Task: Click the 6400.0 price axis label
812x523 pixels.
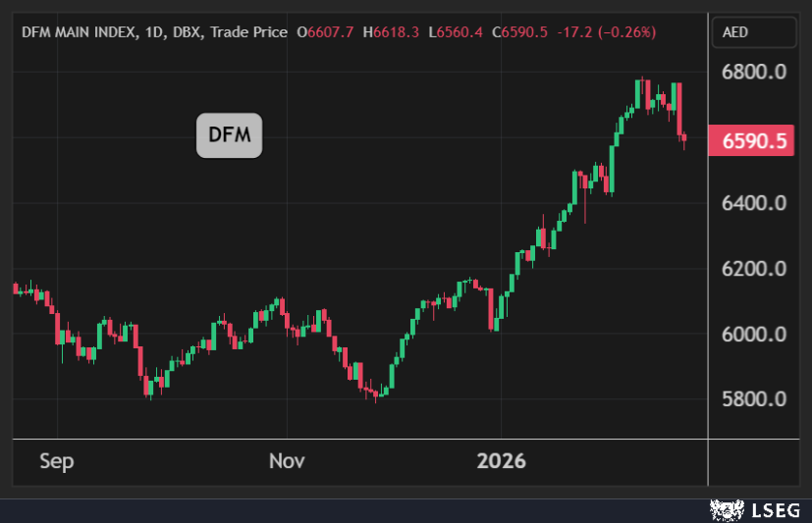Action: (754, 204)
